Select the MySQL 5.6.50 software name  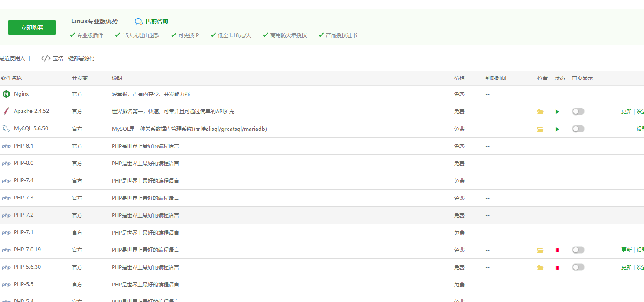coord(31,129)
